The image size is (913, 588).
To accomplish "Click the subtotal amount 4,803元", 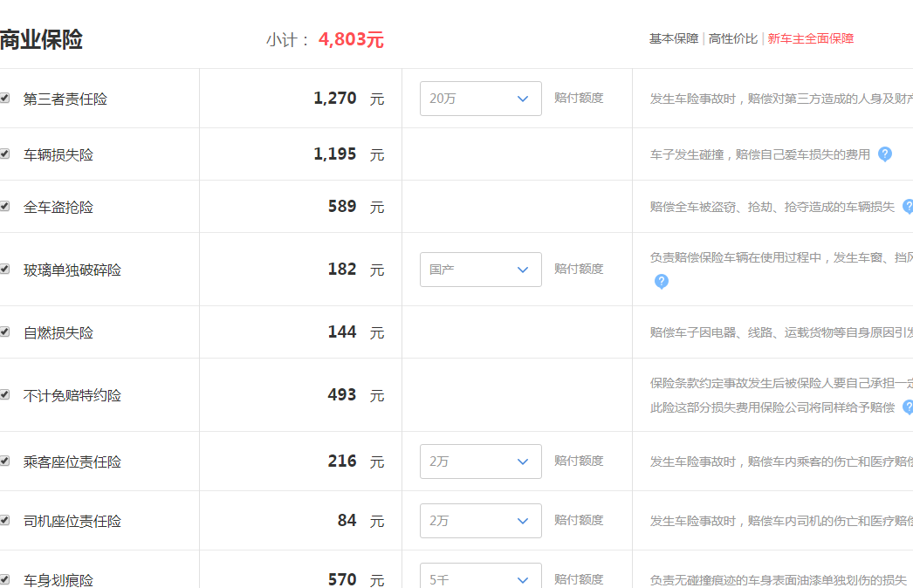I will 351,39.
